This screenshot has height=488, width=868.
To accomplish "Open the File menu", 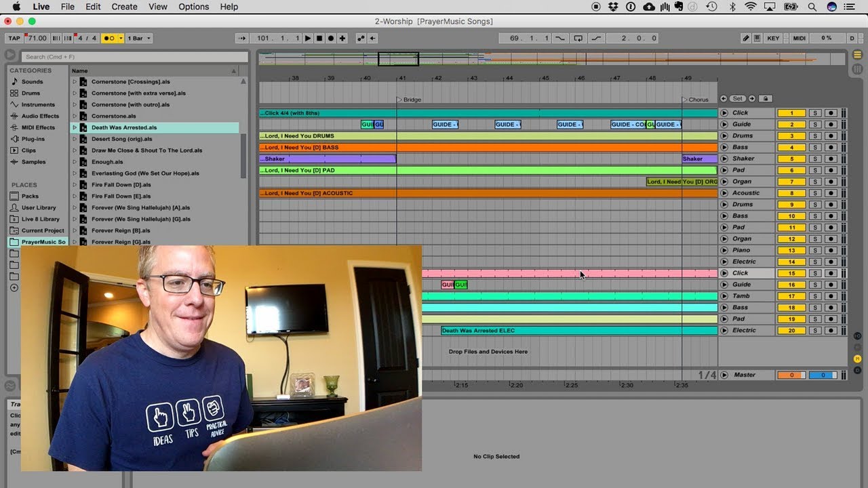I will 68,7.
